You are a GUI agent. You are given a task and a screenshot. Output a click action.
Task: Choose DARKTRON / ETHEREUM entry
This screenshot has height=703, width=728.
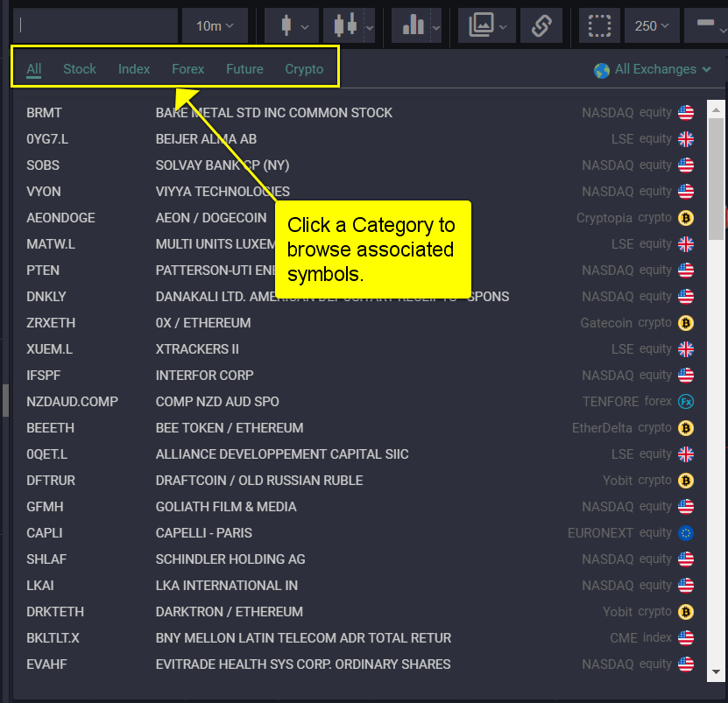click(230, 612)
